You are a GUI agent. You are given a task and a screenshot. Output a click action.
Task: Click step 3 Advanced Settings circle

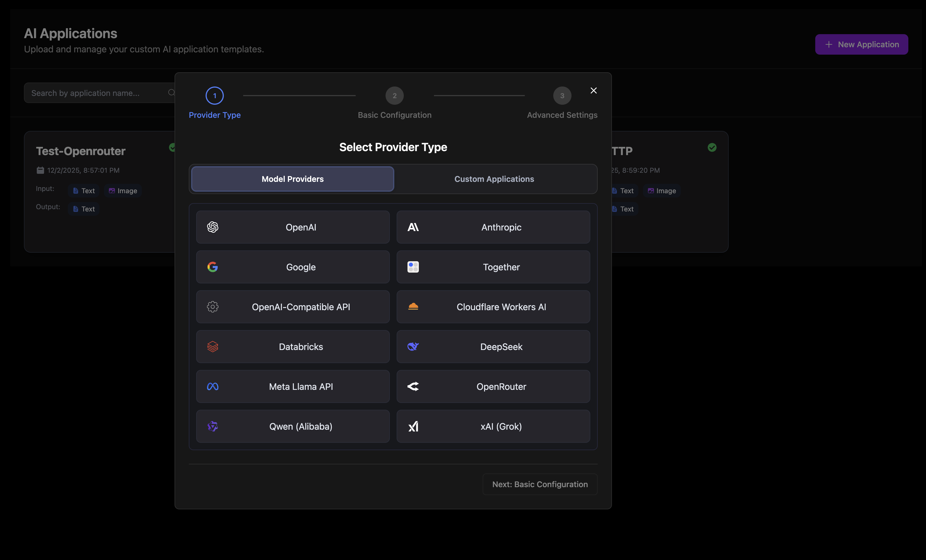pyautogui.click(x=562, y=95)
